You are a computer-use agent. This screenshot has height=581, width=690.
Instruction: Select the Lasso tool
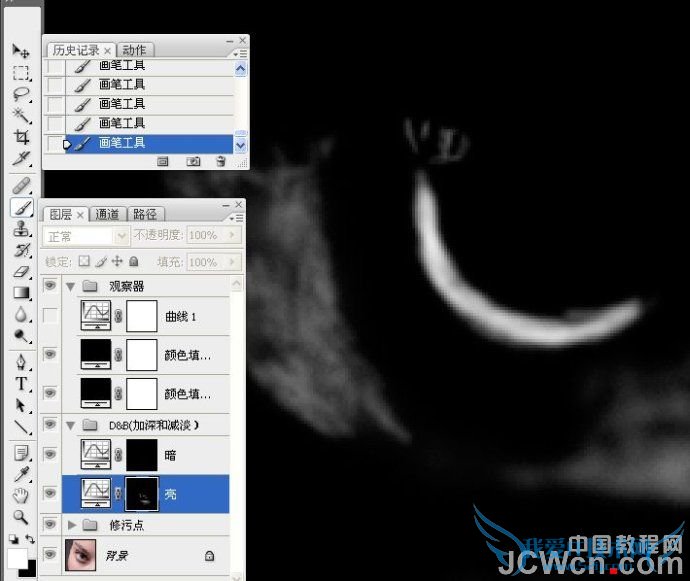pos(21,94)
